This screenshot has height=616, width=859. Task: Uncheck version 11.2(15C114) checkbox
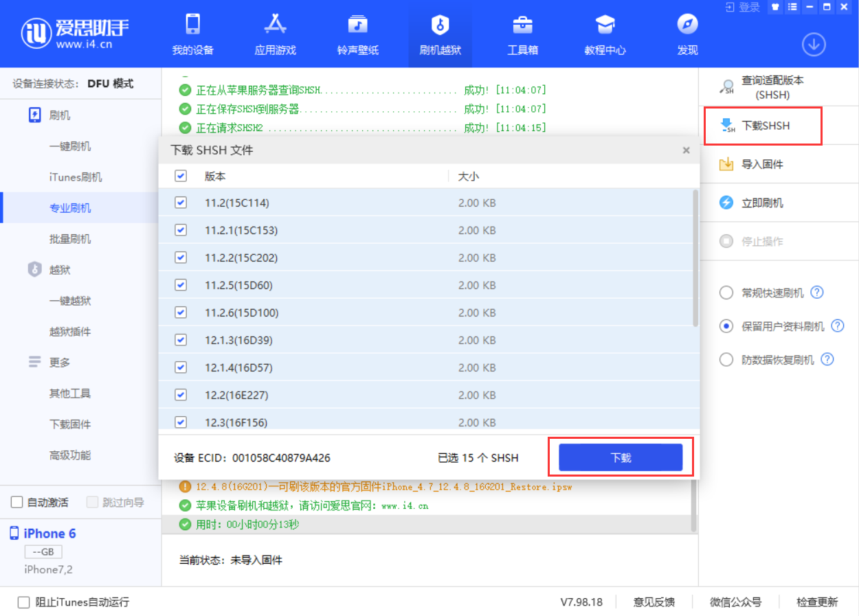pos(181,203)
